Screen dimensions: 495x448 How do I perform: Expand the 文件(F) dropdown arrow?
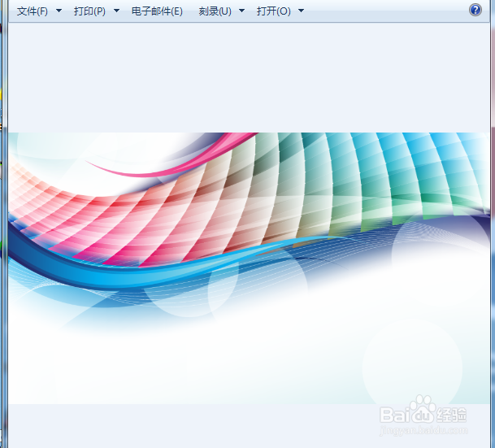[x=59, y=11]
